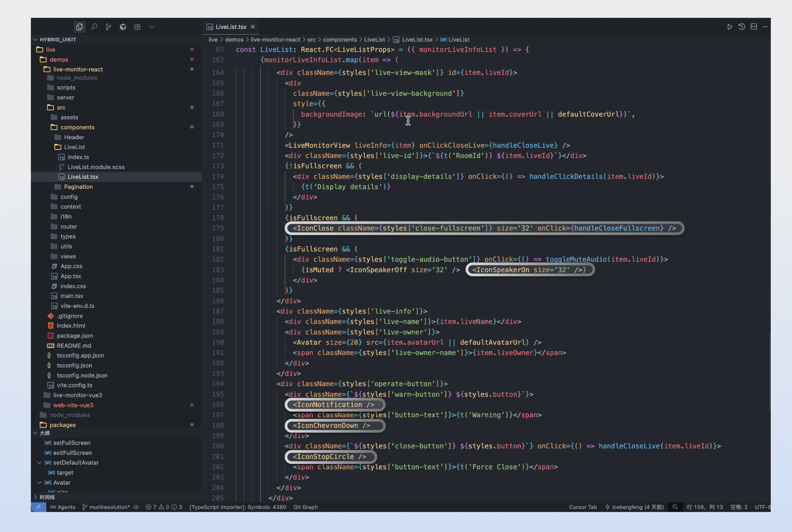Open the Extensions view icon
This screenshot has height=532, width=792.
coord(137,27)
